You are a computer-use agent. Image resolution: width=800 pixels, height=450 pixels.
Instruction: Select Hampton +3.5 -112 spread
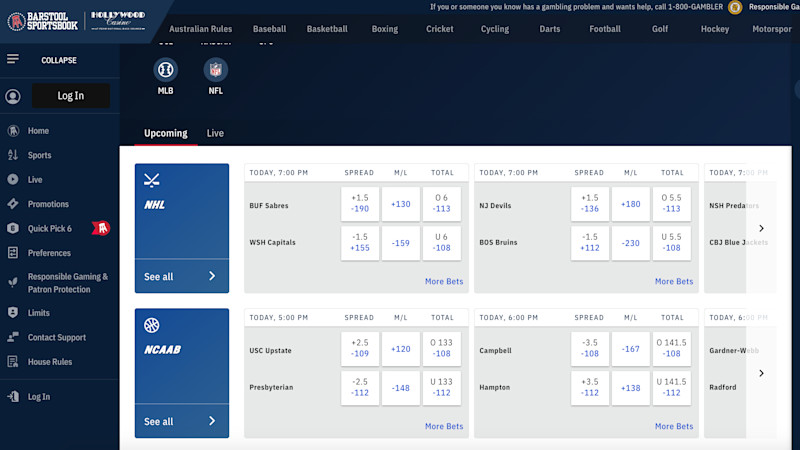tap(590, 388)
